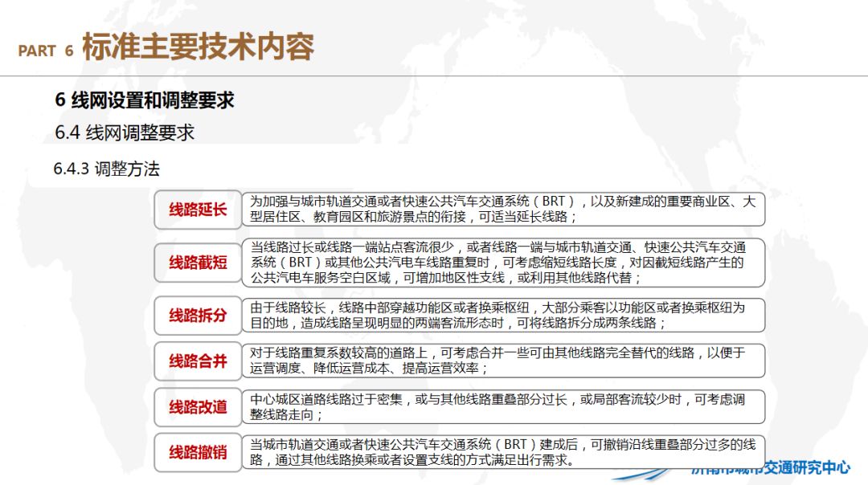868x485 pixels.
Task: Click description starting 当线路过长或线路一端
Action: click(x=503, y=263)
